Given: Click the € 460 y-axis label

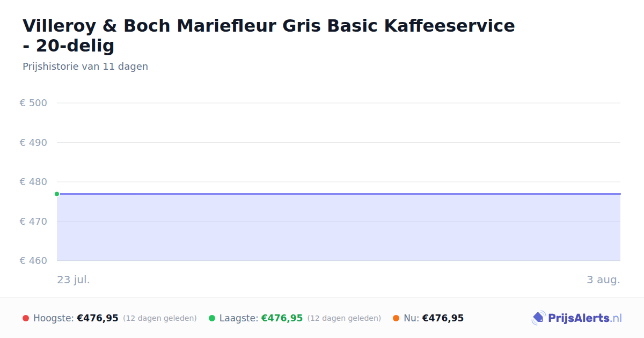Looking at the screenshot, I should [x=33, y=261].
